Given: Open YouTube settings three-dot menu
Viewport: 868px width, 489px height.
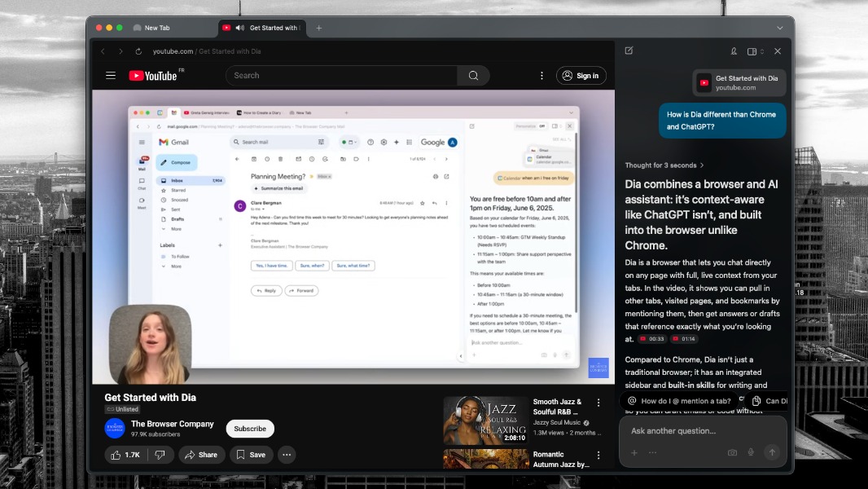Looking at the screenshot, I should pyautogui.click(x=541, y=76).
